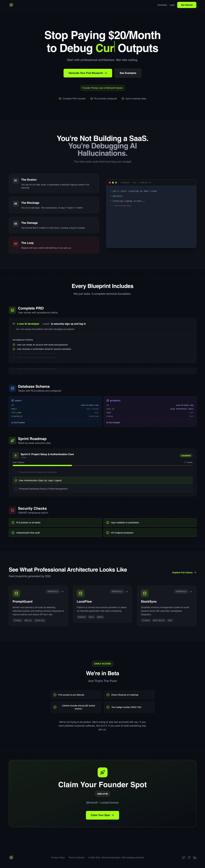Click the lock icon under the users table

pos(12,423)
